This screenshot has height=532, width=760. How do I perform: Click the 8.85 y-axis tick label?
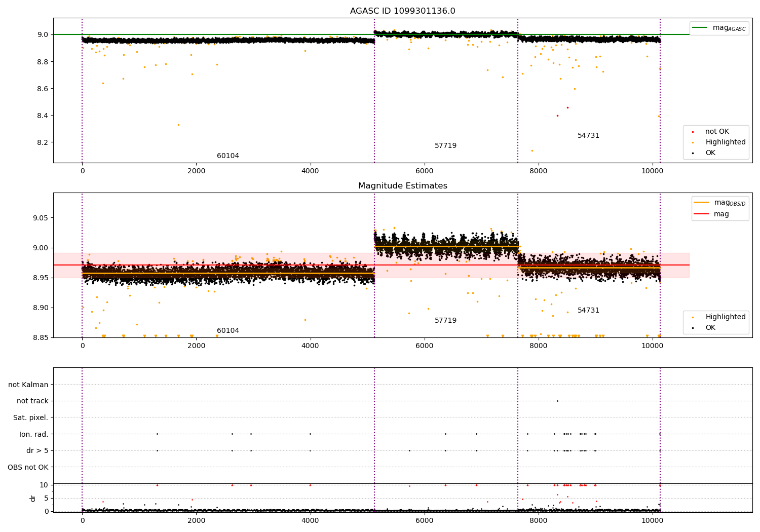tap(41, 337)
